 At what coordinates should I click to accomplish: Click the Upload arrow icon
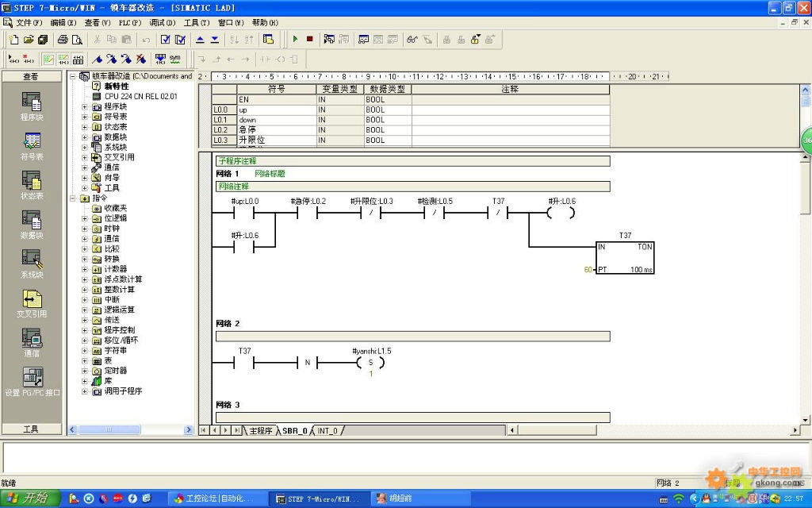(x=200, y=40)
